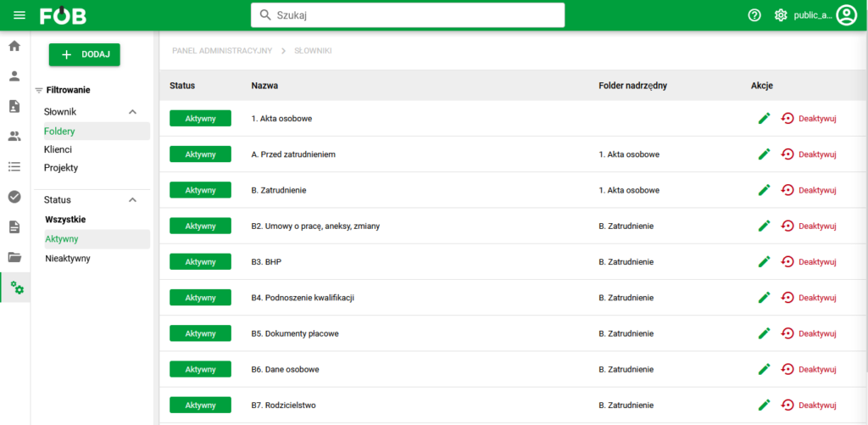Deactivate the 1. Akta osobowe folder
Screen dimensions: 868x425
(x=809, y=118)
